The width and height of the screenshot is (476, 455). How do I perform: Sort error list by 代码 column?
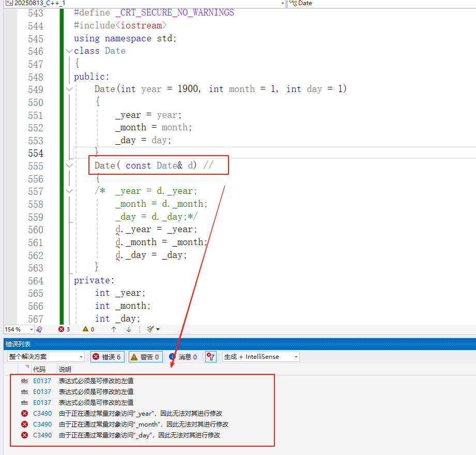click(x=39, y=369)
